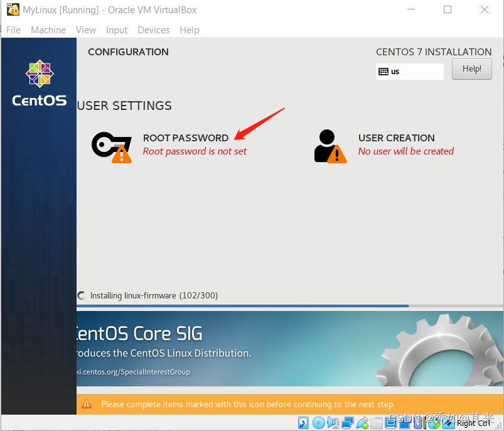Click the root password key icon
The height and width of the screenshot is (431, 504).
pyautogui.click(x=112, y=147)
